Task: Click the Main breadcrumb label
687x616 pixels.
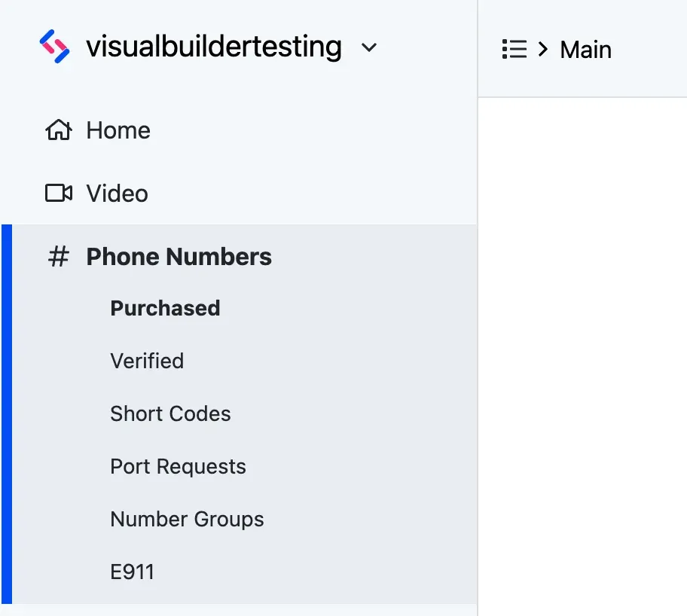Action: [x=585, y=50]
